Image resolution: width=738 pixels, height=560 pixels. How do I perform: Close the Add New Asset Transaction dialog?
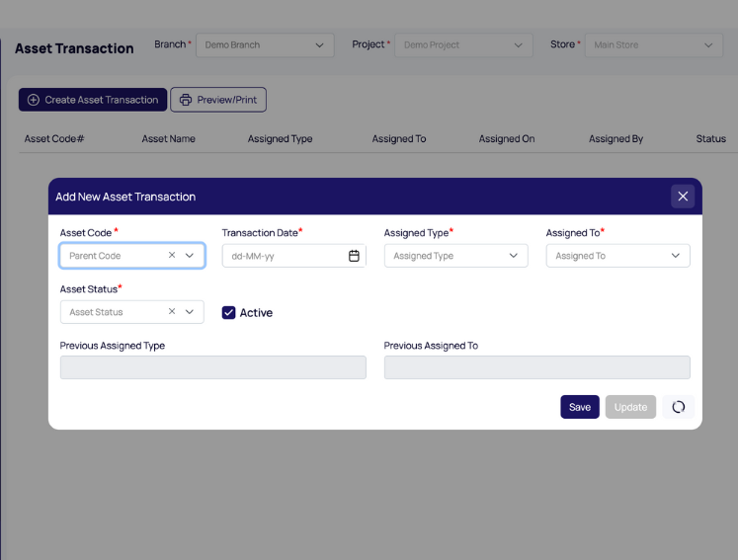[683, 197]
